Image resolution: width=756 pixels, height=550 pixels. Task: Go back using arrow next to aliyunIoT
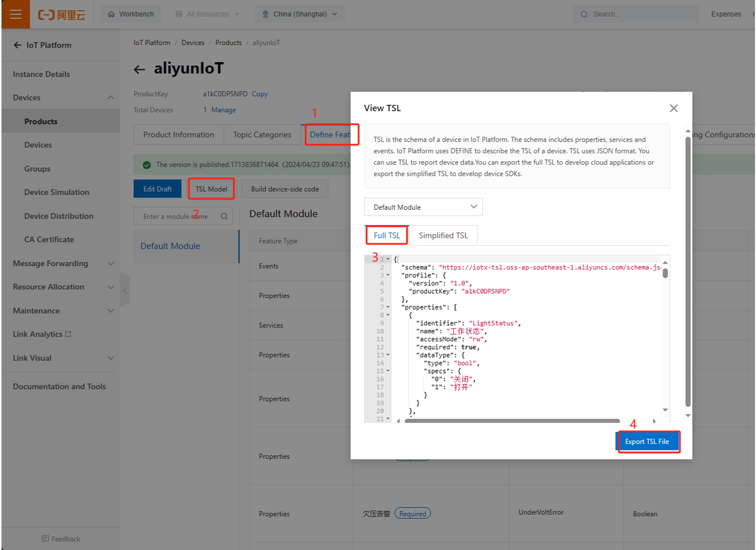point(140,70)
